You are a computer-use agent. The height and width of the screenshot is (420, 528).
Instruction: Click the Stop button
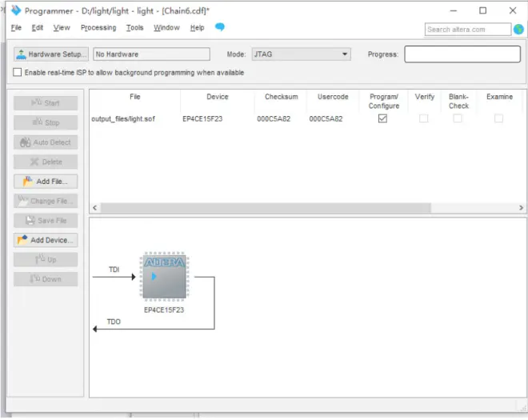pos(46,122)
